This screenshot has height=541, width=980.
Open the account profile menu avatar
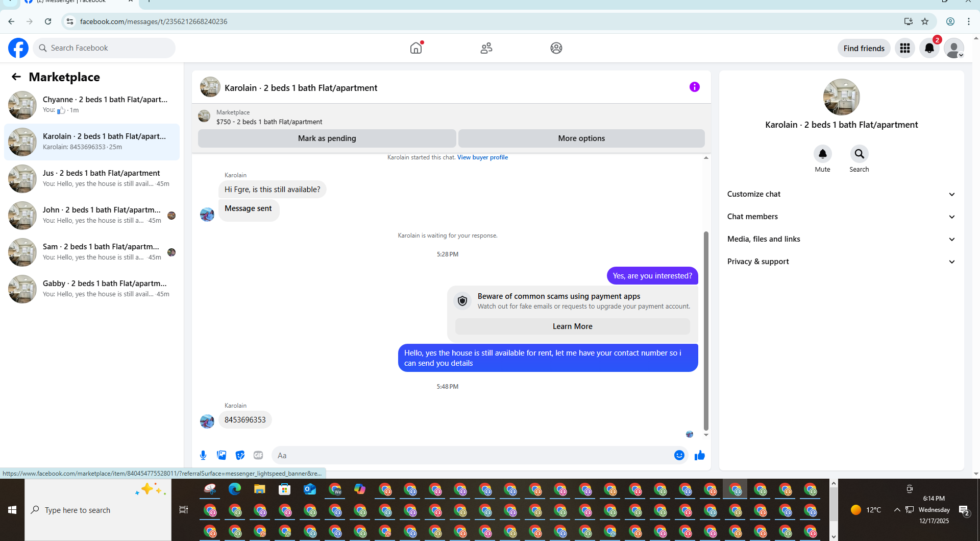click(x=953, y=48)
